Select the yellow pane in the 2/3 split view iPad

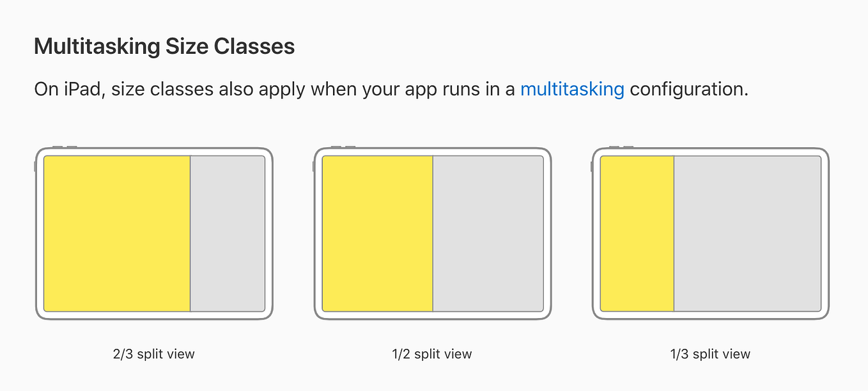pyautogui.click(x=117, y=234)
